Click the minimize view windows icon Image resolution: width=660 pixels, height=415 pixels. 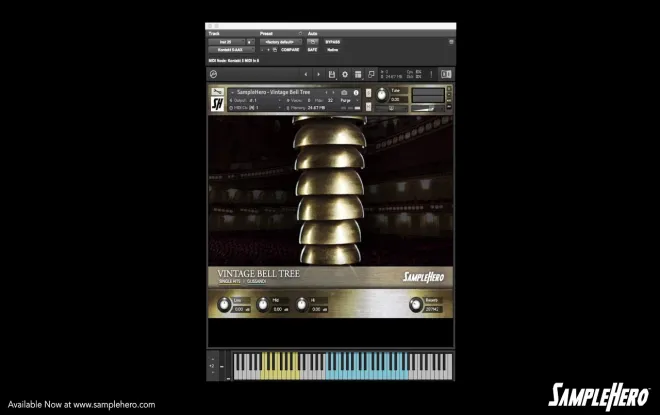pos(371,74)
